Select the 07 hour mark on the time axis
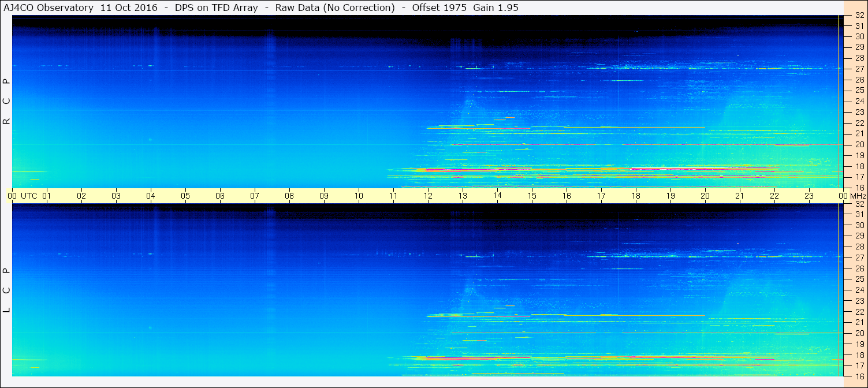This screenshot has width=868, height=388. point(255,196)
